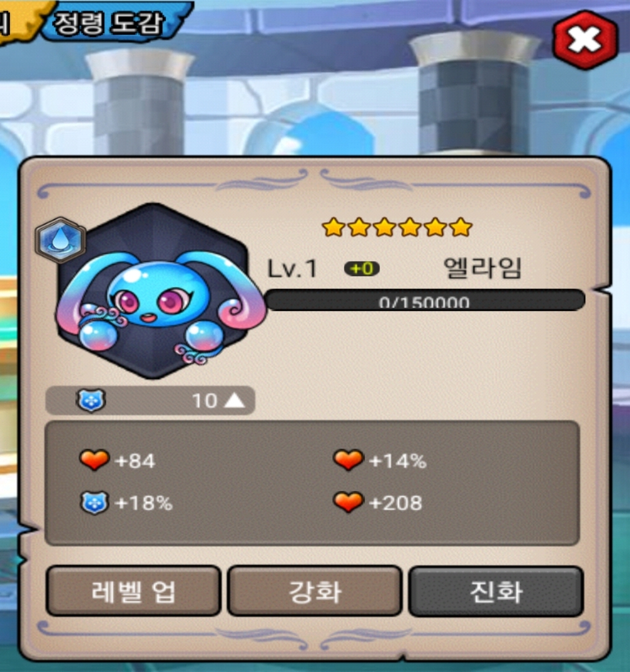Expand stats with the white up arrow
This screenshot has height=672, width=630.
tap(234, 401)
